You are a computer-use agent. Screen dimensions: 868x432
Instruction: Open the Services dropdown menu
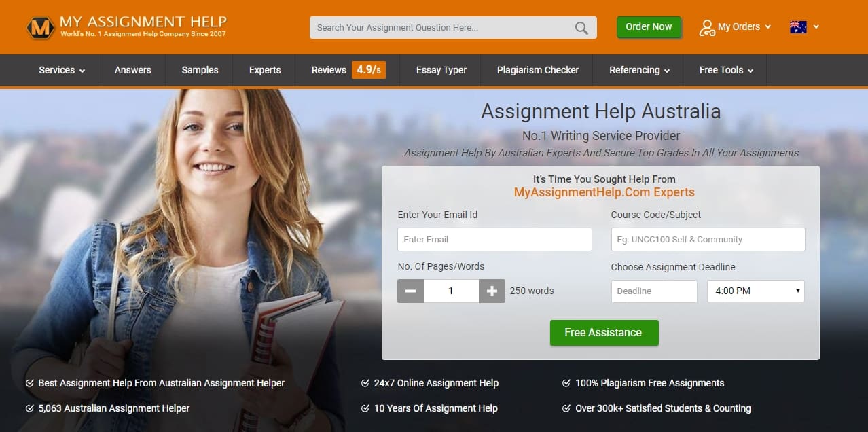point(62,70)
